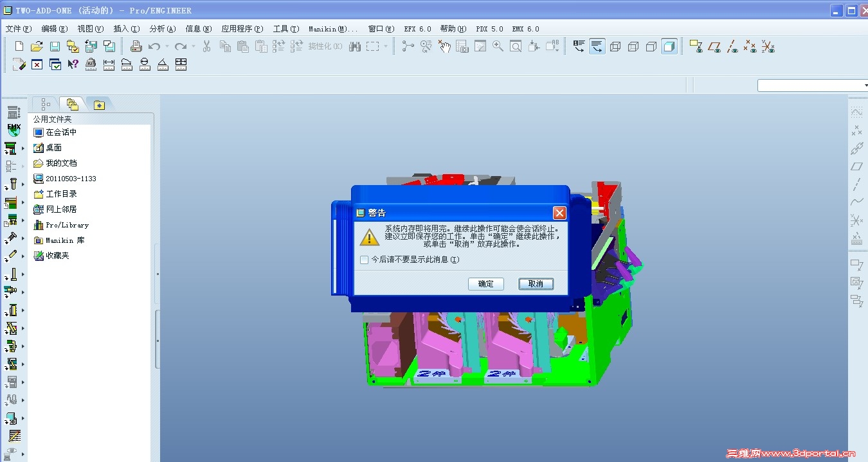This screenshot has width=868, height=462.
Task: Save the model with the floppy disk icon
Action: point(55,46)
